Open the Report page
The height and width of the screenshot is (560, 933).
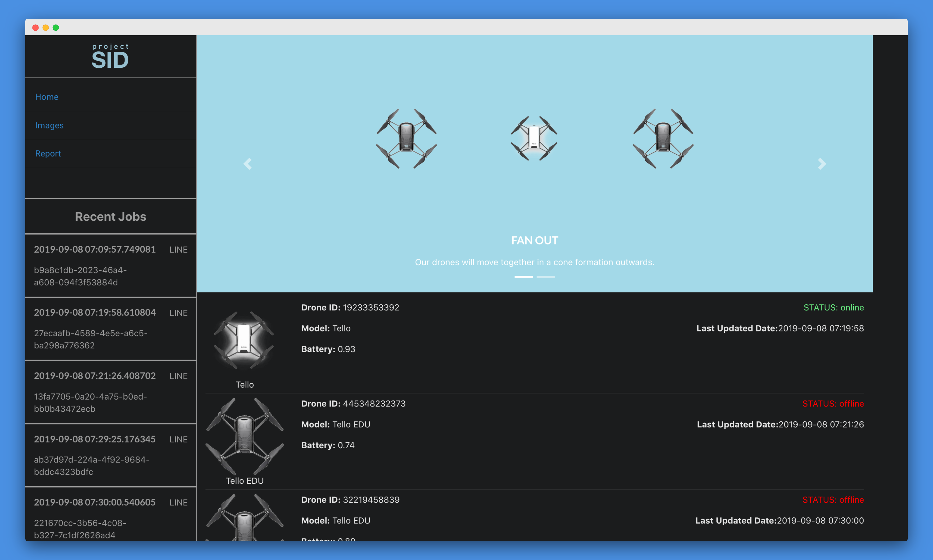click(x=48, y=154)
